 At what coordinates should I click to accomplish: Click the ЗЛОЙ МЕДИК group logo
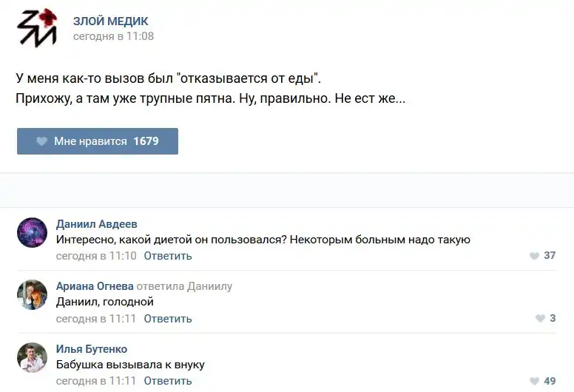[36, 28]
